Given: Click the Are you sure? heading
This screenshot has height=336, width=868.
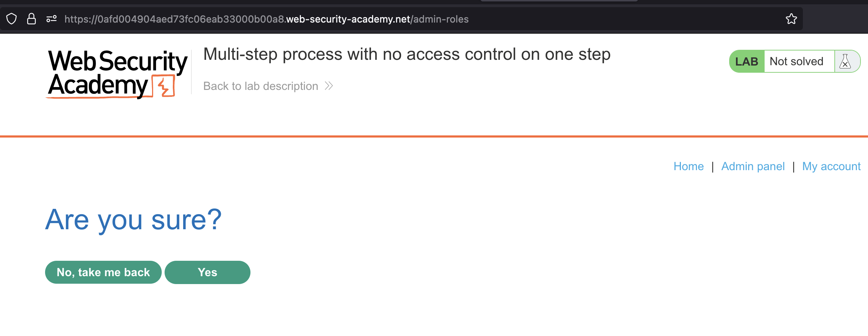Looking at the screenshot, I should point(133,220).
